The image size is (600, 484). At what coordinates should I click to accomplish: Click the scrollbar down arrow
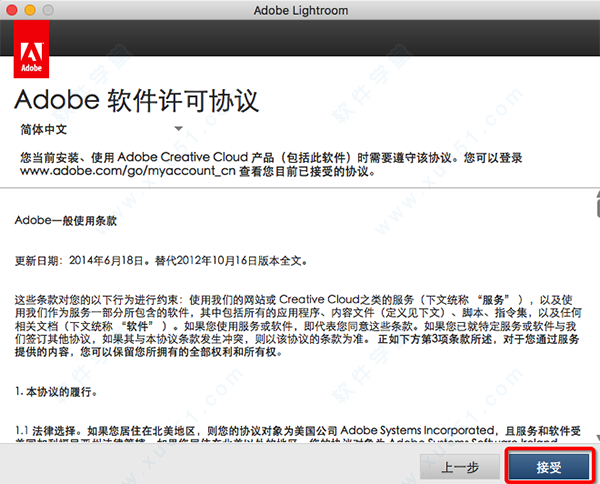598,437
